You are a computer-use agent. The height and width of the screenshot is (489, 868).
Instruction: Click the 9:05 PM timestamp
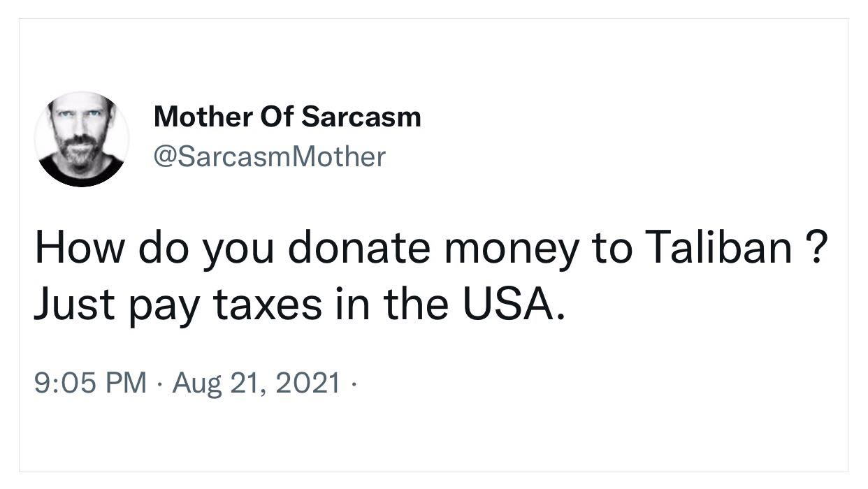[91, 383]
